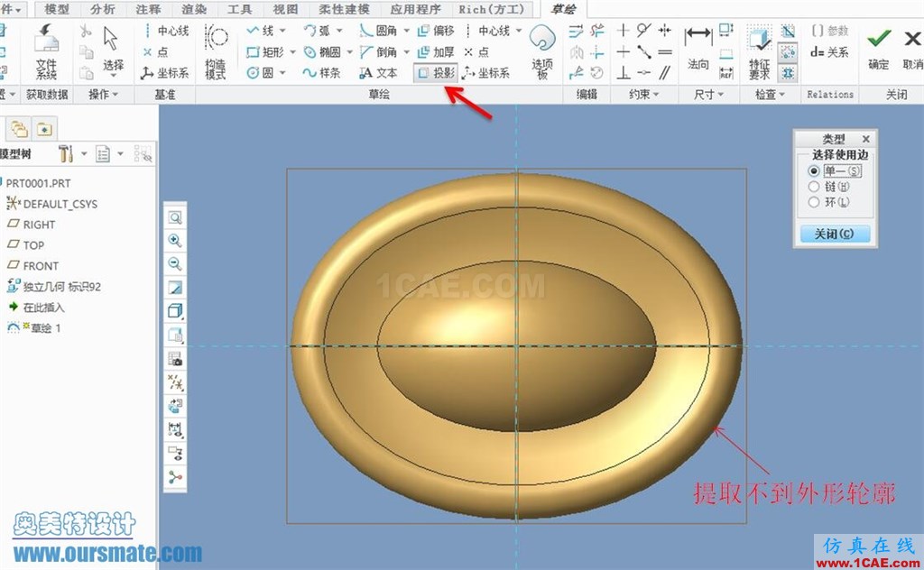Image resolution: width=924 pixels, height=570 pixels.
Task: Click the perpendicular constraint icon
Action: pos(623,73)
